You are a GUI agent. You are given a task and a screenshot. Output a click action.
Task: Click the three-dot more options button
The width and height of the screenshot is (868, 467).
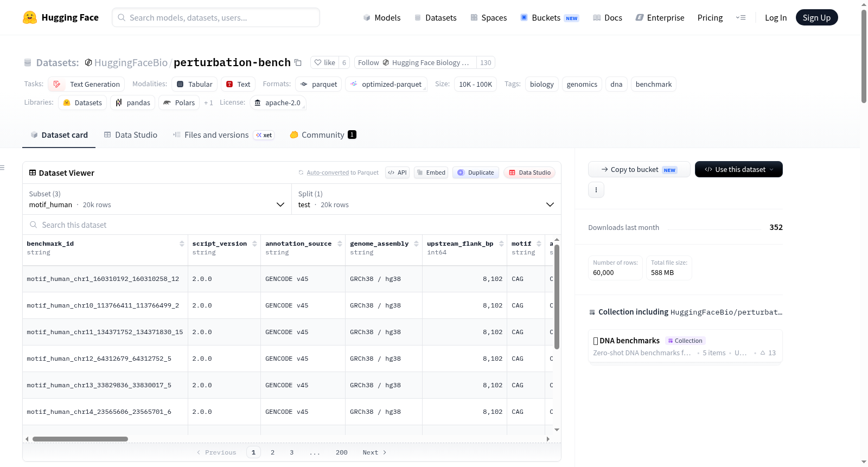point(596,190)
